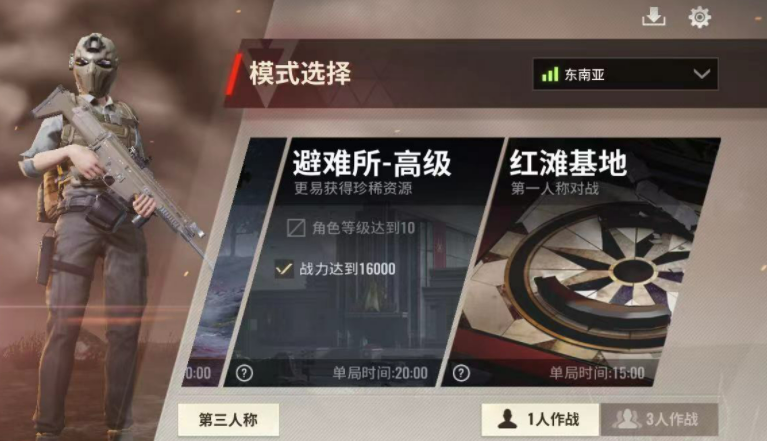Open the settings gear icon

pos(699,17)
